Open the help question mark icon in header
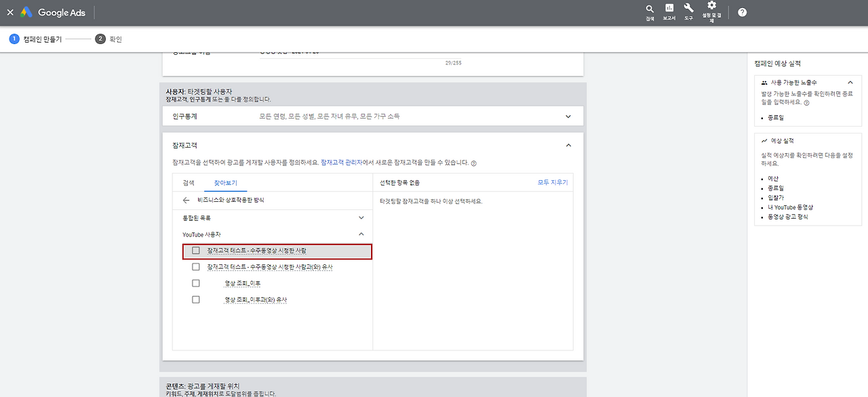This screenshot has height=397, width=868. coord(742,12)
